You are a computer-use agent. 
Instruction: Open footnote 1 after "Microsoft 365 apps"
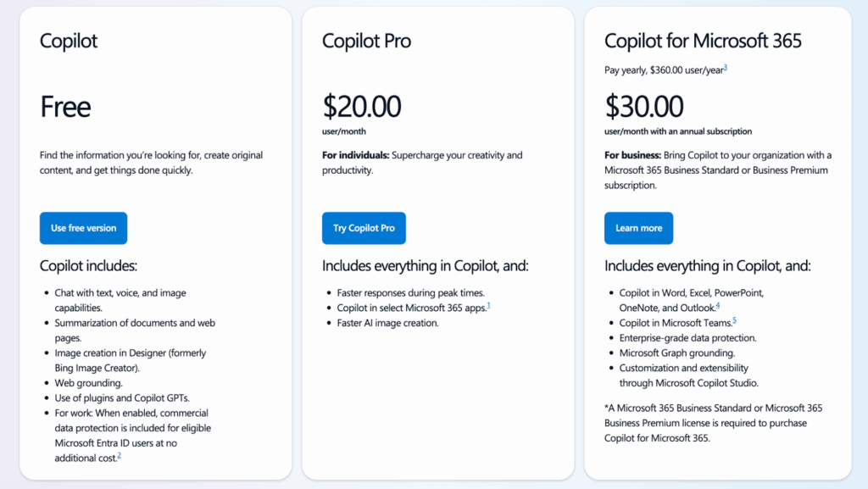click(x=488, y=305)
